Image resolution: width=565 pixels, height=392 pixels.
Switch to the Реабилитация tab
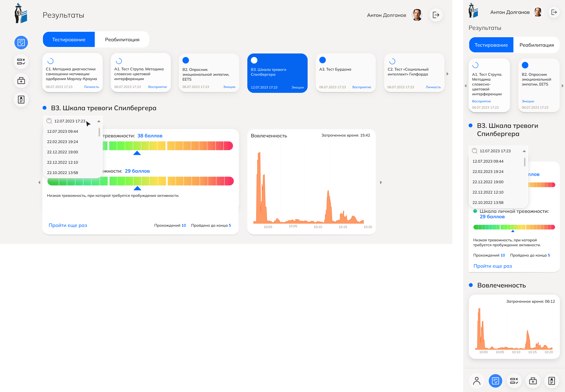pos(122,40)
